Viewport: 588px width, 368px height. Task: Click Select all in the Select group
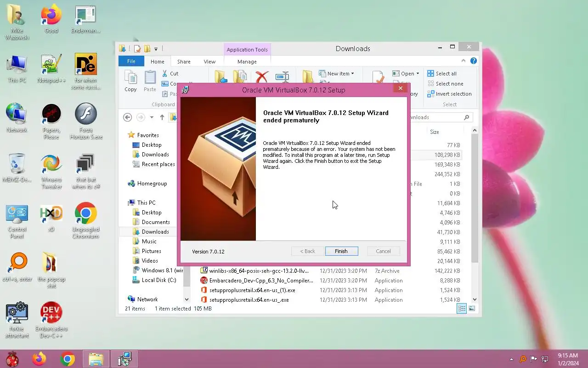click(x=442, y=74)
